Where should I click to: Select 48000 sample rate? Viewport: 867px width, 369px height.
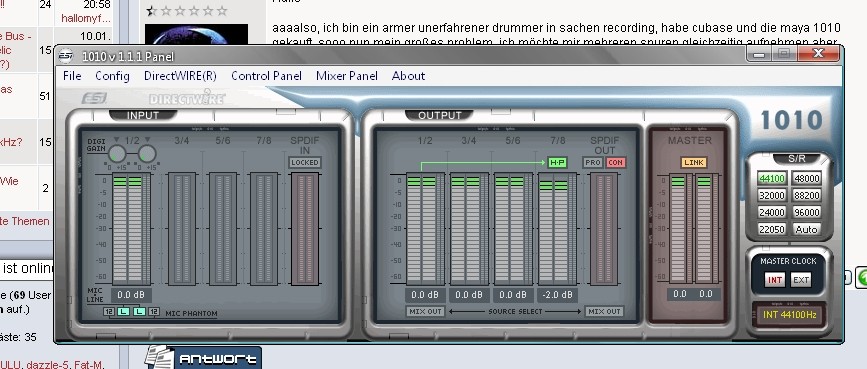click(807, 179)
